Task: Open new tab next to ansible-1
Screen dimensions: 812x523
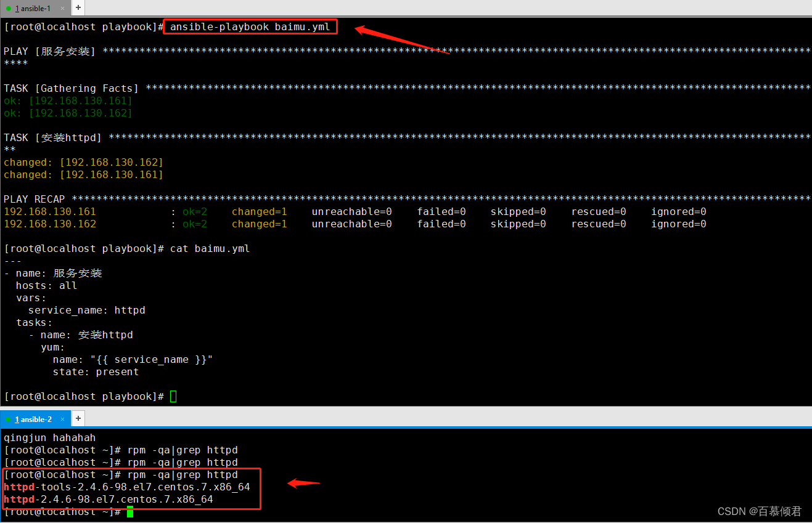Action: coord(78,8)
